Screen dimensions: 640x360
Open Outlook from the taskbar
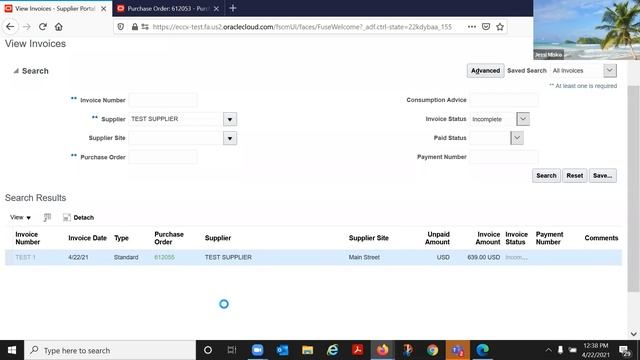[282, 350]
